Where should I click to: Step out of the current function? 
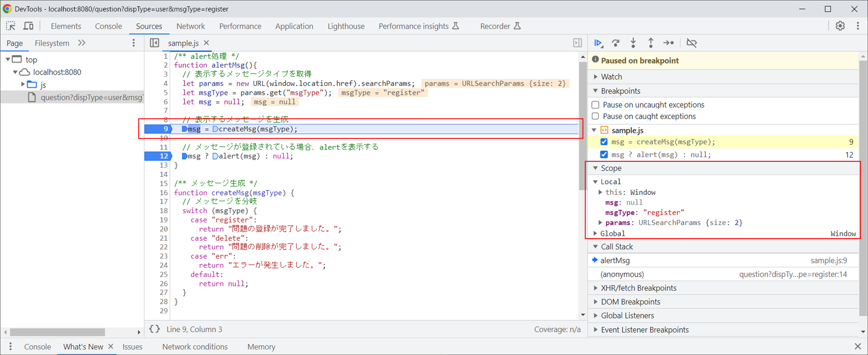(651, 43)
